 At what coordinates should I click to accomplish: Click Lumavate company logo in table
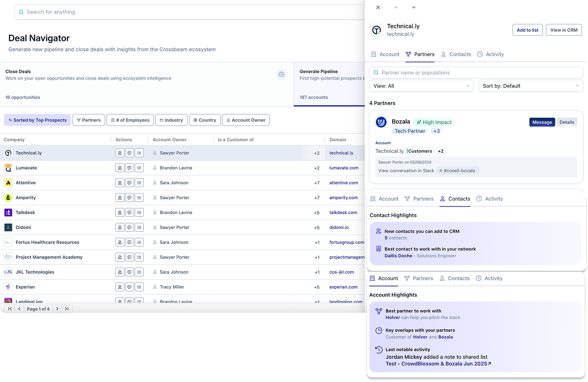point(8,168)
